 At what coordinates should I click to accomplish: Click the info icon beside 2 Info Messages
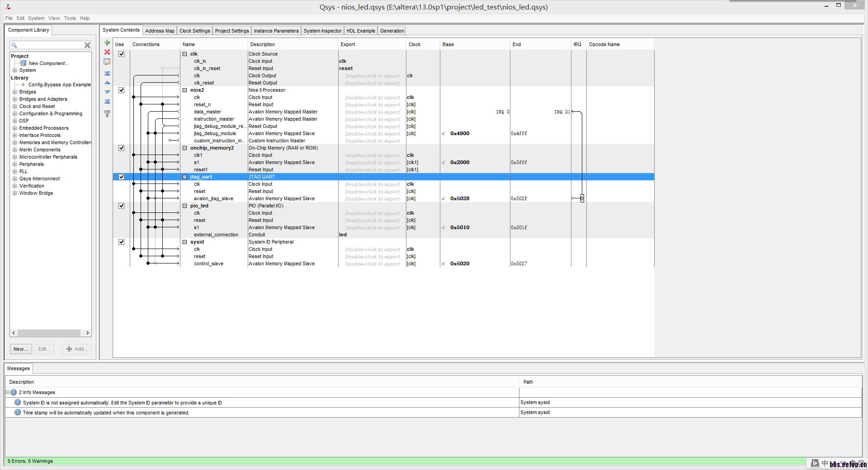click(x=14, y=392)
